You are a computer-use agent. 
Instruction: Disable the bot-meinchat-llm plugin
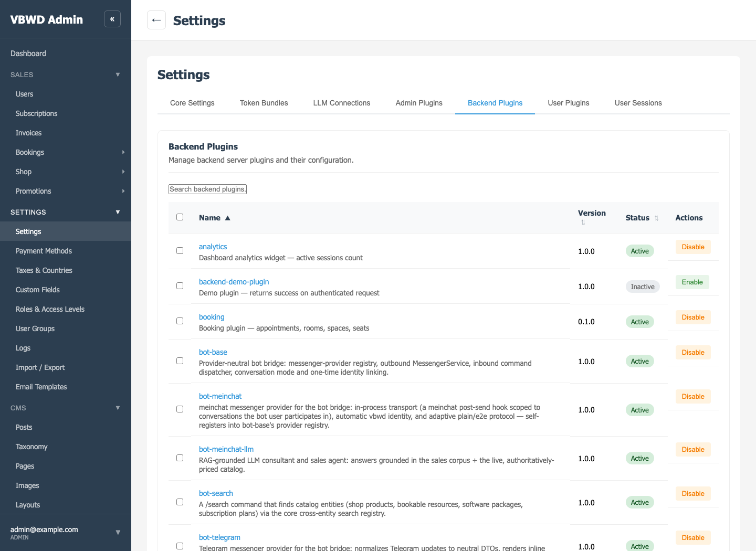693,450
